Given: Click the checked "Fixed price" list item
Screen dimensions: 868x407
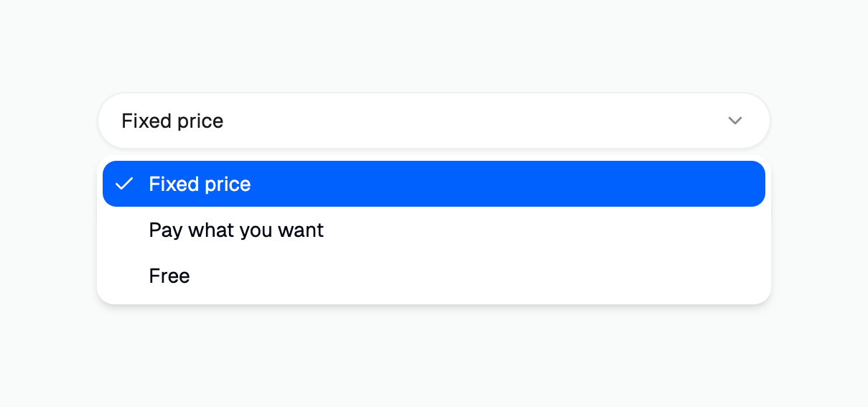Looking at the screenshot, I should pos(200,184).
